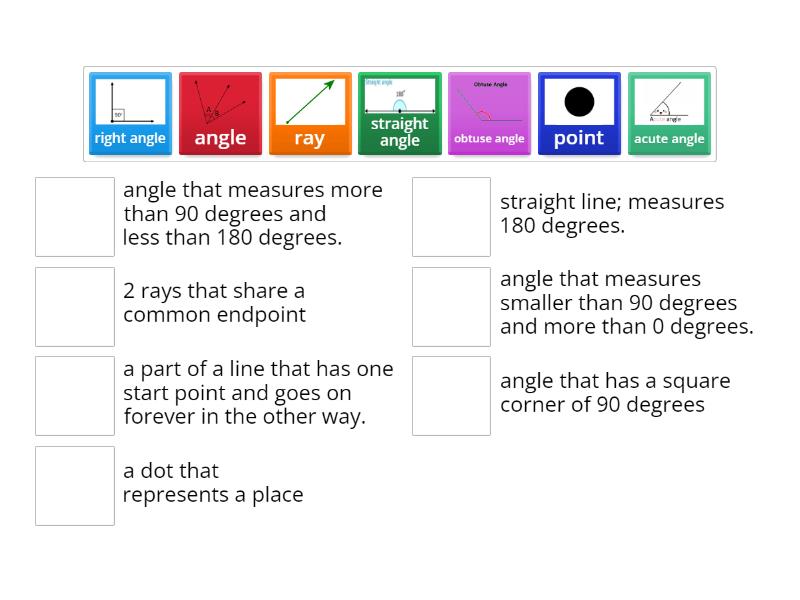Select the acute angle tile
Image resolution: width=800 pixels, height=600 pixels.
click(x=669, y=113)
